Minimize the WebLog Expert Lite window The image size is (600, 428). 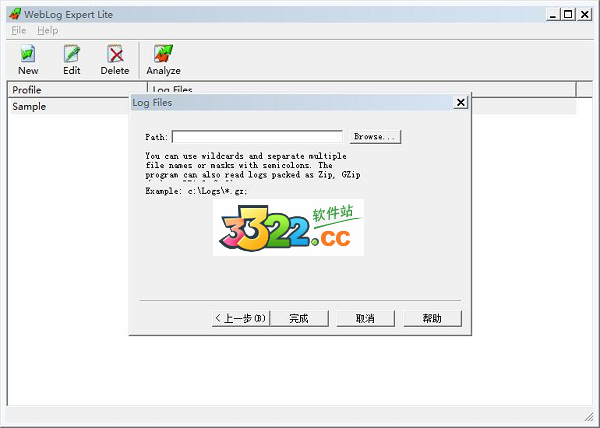(553, 15)
